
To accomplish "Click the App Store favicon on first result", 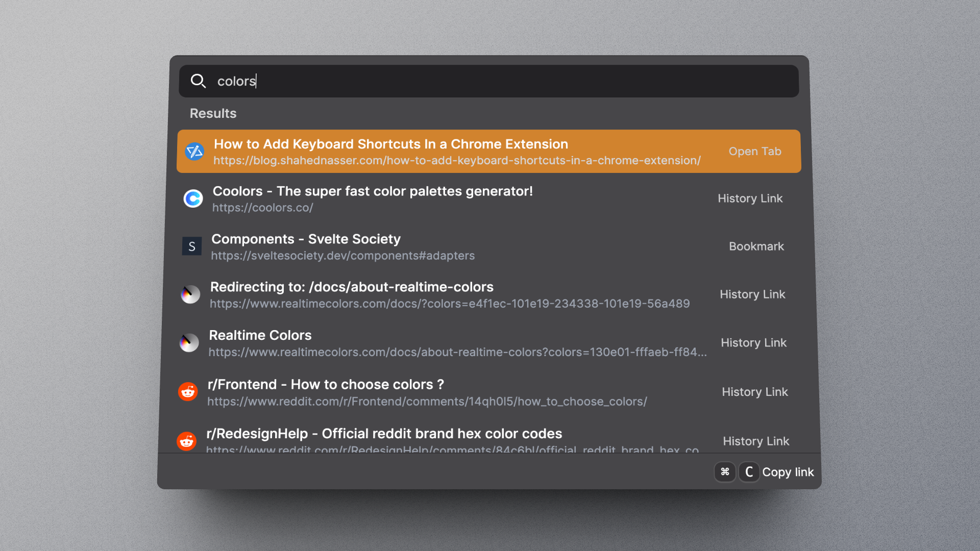I will coord(194,152).
